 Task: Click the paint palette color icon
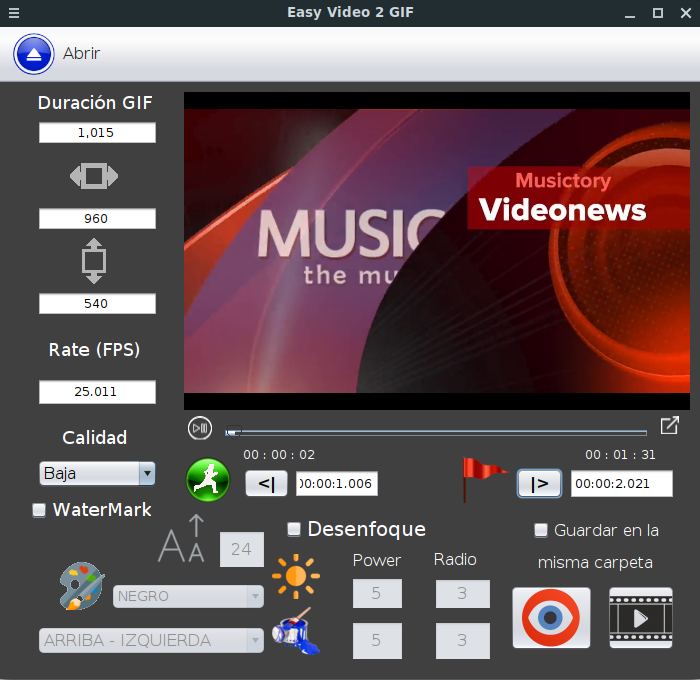pyautogui.click(x=82, y=586)
